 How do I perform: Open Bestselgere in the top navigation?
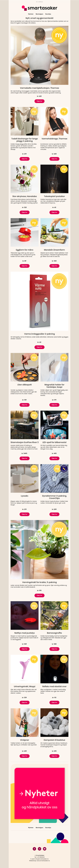pyautogui.click(x=39, y=14)
